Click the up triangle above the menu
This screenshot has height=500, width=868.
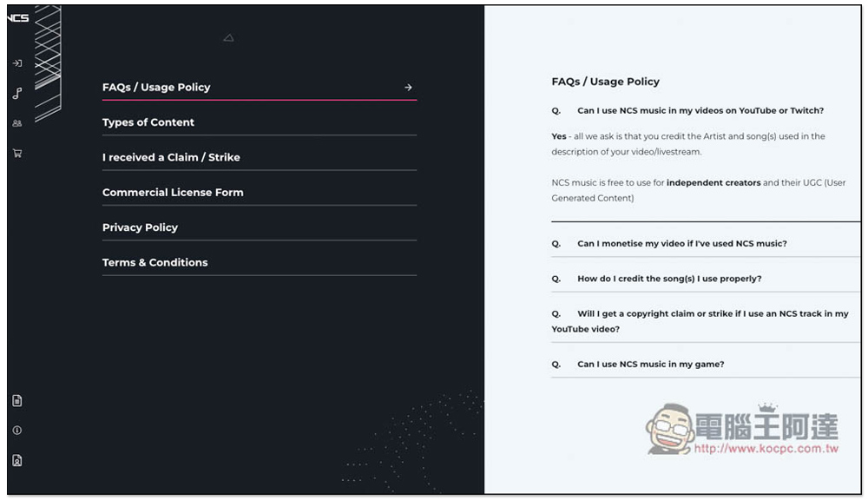click(228, 37)
